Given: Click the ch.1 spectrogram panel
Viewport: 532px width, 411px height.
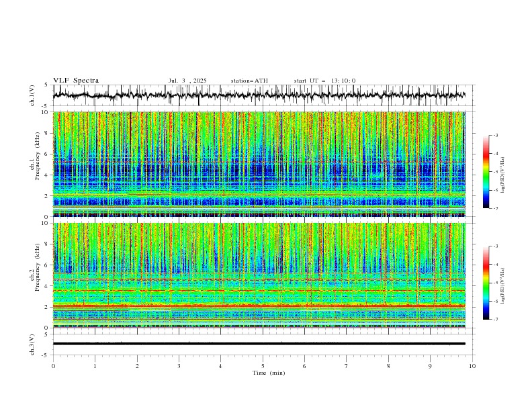Looking at the screenshot, I should pyautogui.click(x=259, y=164).
